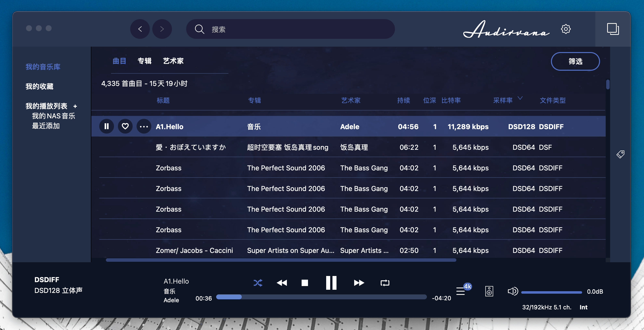This screenshot has height=330, width=644.
Task: Open audio output device speaker icon
Action: 489,291
